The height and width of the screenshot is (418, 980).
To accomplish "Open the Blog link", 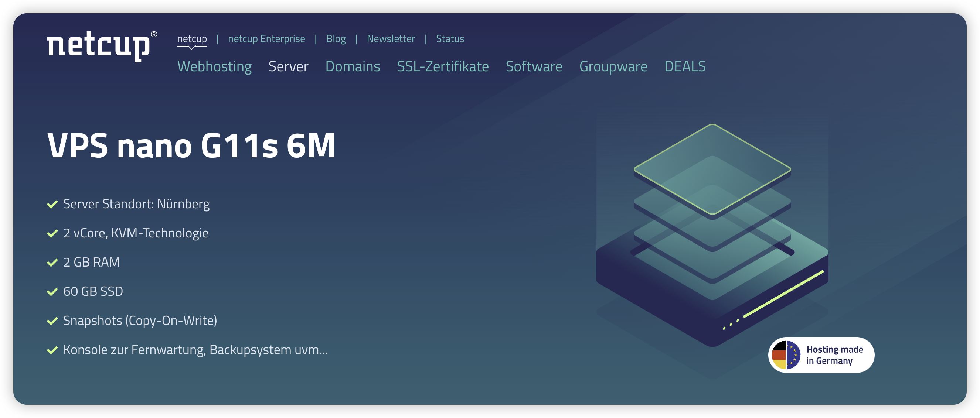I will tap(336, 39).
